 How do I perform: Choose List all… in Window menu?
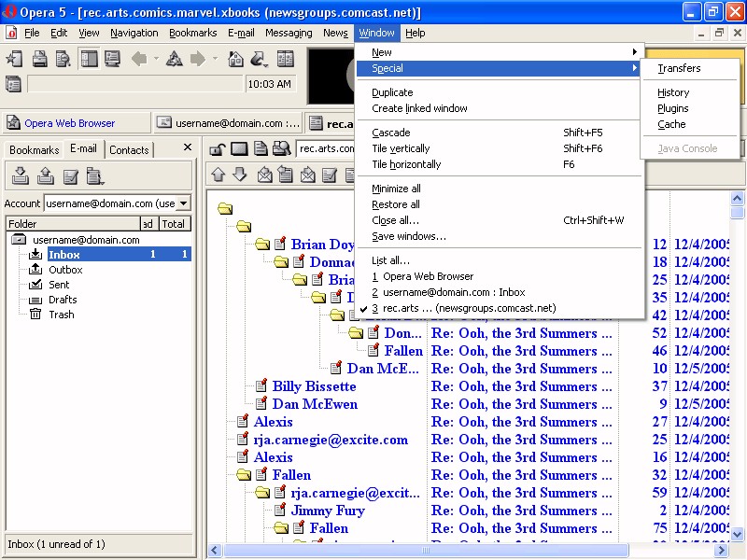pos(500,260)
